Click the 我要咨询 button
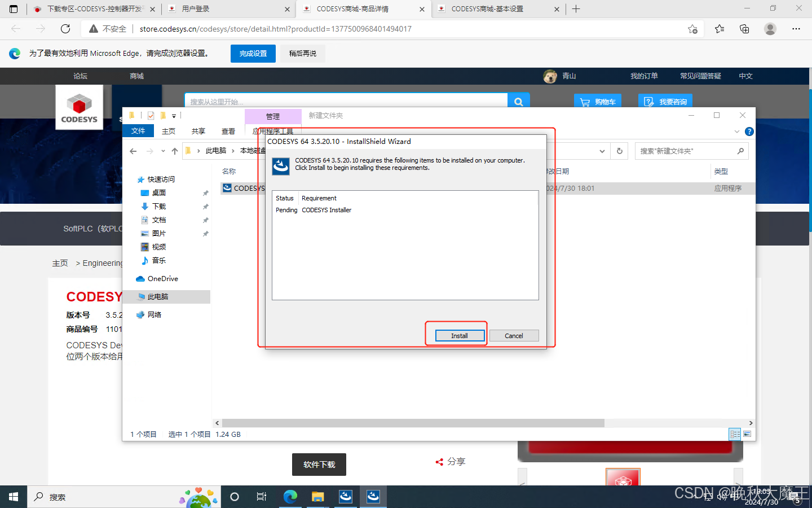 (665, 102)
